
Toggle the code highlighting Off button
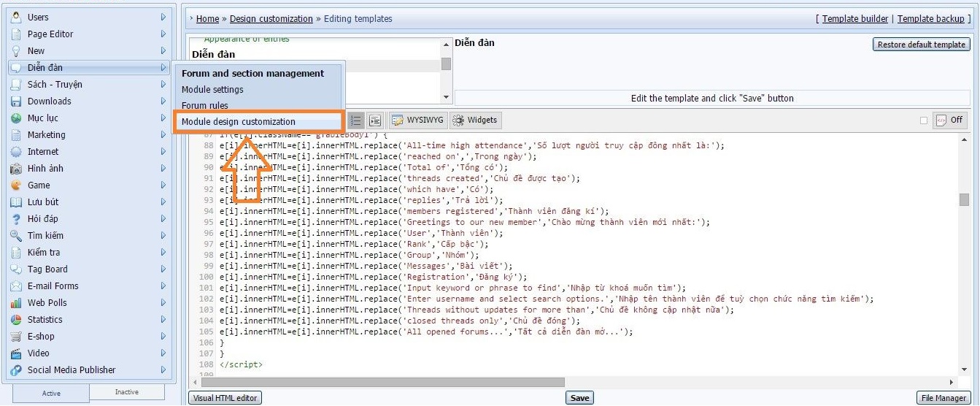pyautogui.click(x=950, y=120)
